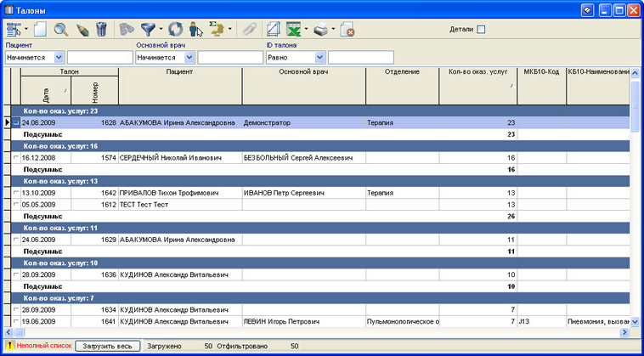
Task: Sort by the Дата column header
Action: pyautogui.click(x=46, y=90)
